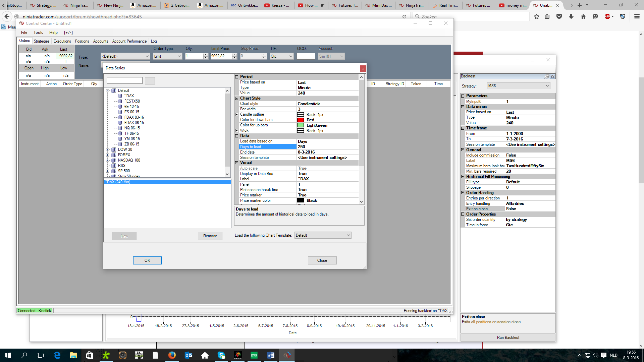Screen dimensions: 644x362
Task: Click the FDAX 03-16 instrument icon
Action: point(120,117)
